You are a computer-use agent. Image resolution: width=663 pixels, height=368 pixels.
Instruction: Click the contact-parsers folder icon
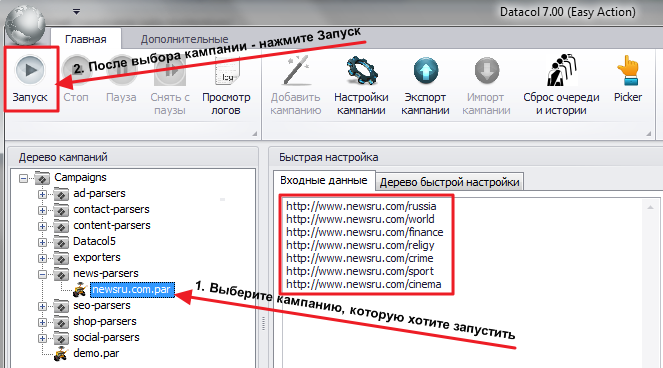[x=61, y=210]
